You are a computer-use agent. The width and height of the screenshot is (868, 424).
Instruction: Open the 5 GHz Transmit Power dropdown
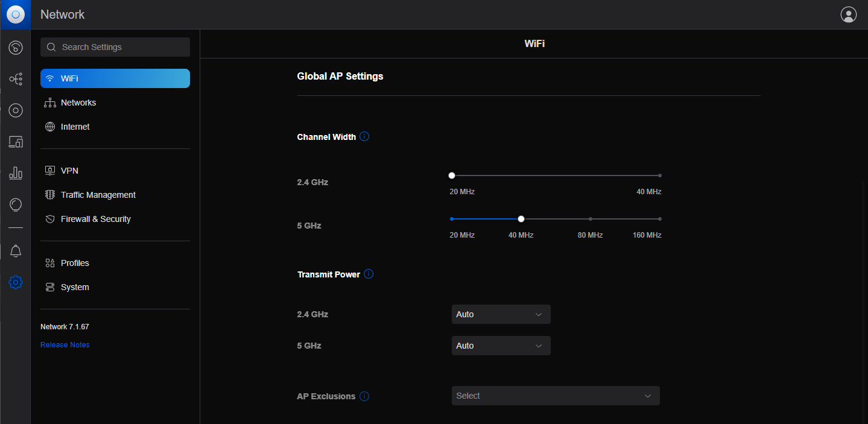click(x=501, y=345)
